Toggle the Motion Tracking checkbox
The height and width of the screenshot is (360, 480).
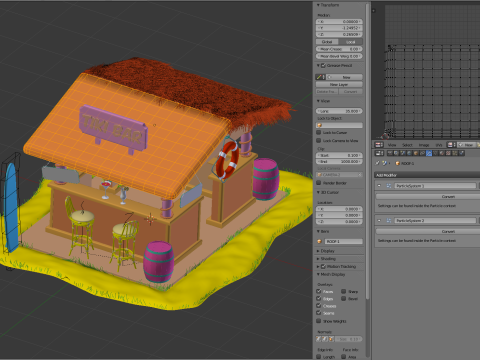[323, 266]
